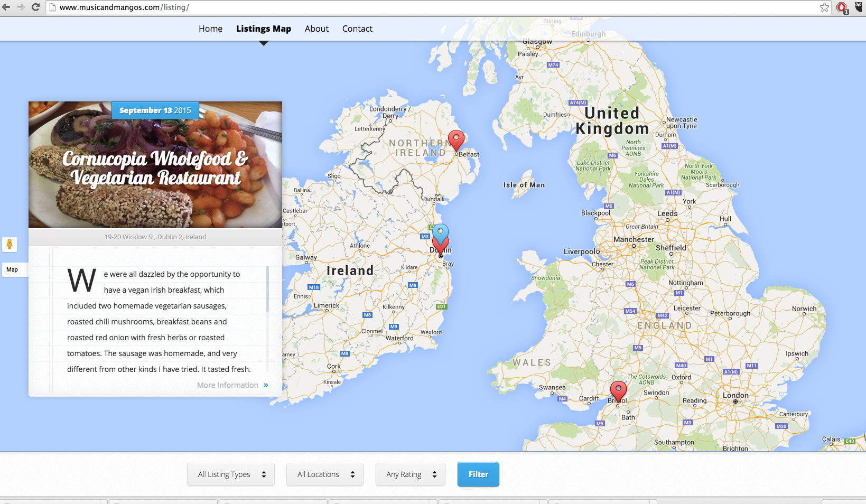Click the Limerick label on map
The height and width of the screenshot is (504, 866).
(x=327, y=305)
